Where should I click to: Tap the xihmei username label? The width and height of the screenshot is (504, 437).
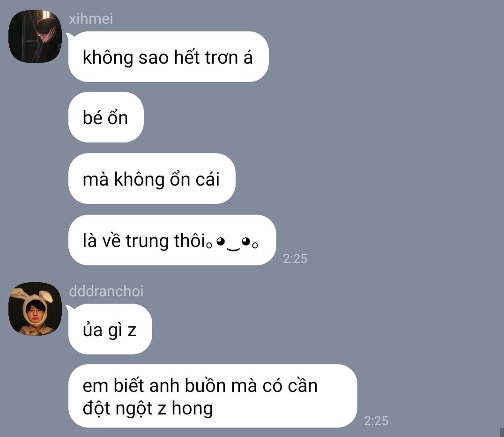[x=91, y=19]
